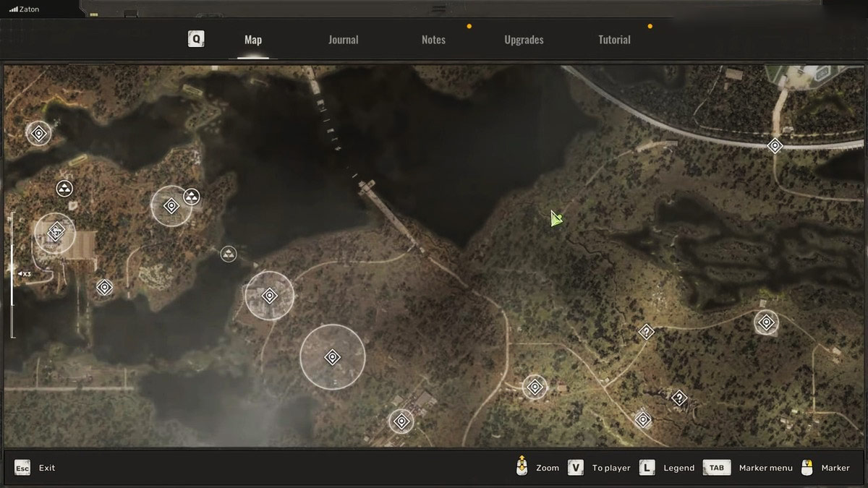Center the map using To player
This screenshot has width=868, height=488.
600,468
